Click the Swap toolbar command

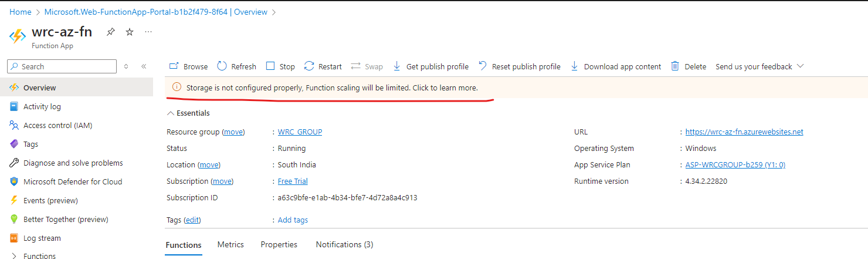[367, 66]
